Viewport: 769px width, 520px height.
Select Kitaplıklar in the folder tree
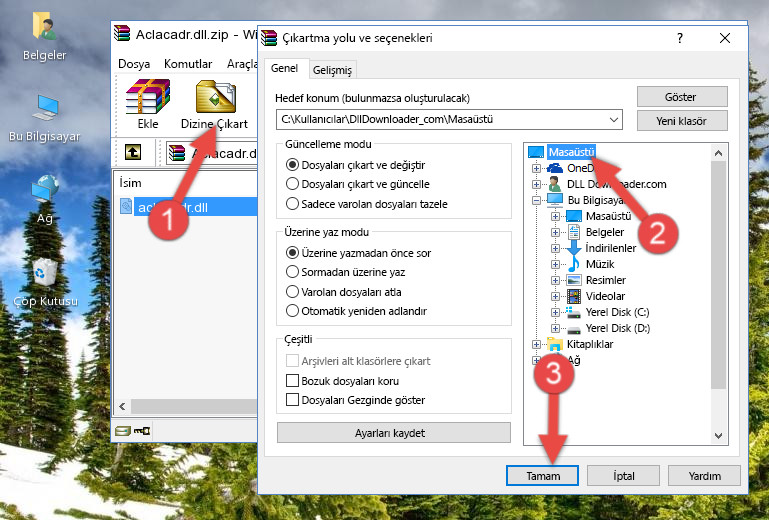(590, 344)
